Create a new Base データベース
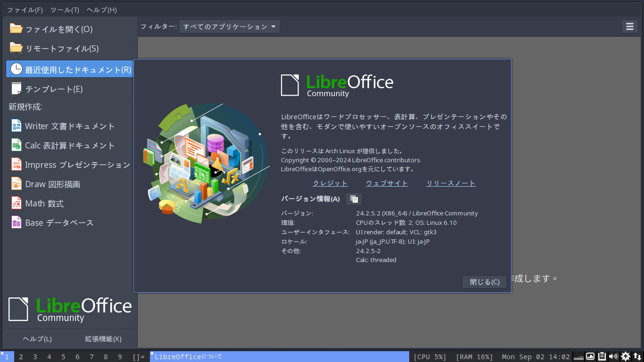Image resolution: width=644 pixels, height=362 pixels. (70, 223)
